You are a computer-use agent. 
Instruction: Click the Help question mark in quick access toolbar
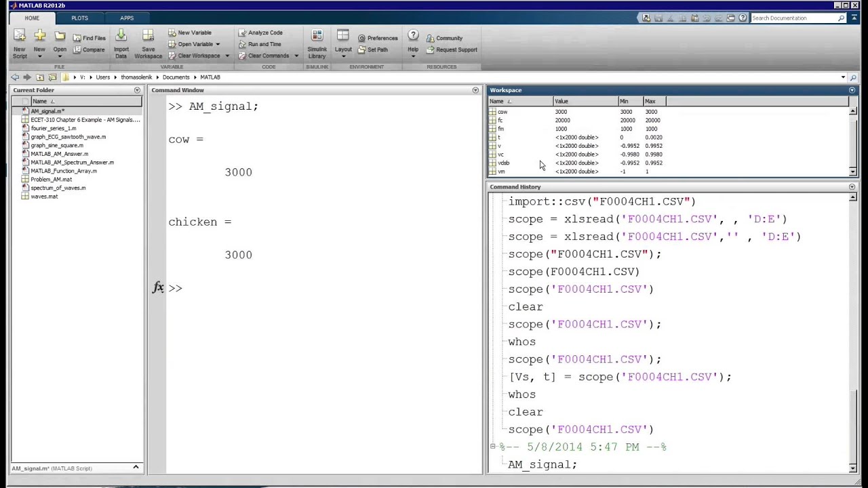(743, 18)
